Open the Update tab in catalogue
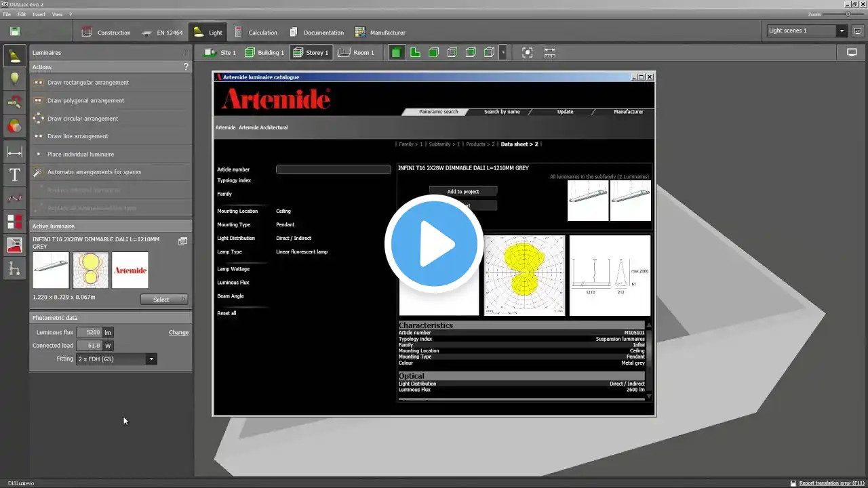This screenshot has height=488, width=868. (x=565, y=112)
